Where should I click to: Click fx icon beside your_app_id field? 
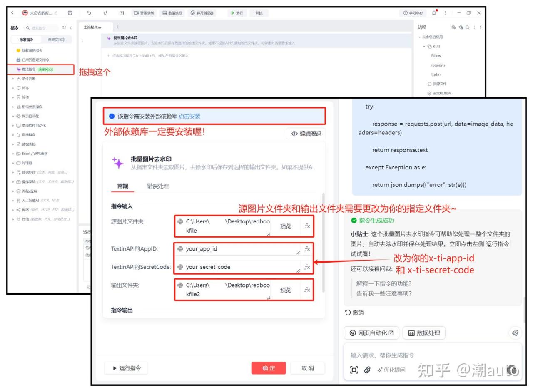307,249
